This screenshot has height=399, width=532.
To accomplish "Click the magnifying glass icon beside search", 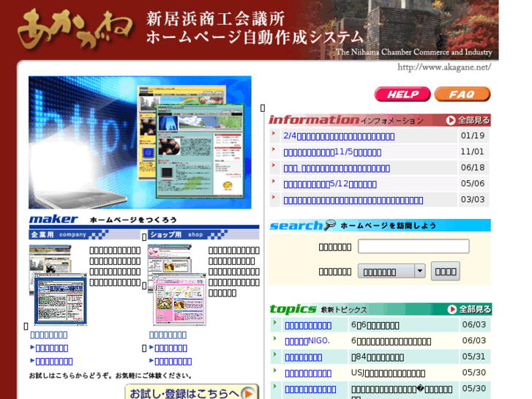I will [x=330, y=225].
